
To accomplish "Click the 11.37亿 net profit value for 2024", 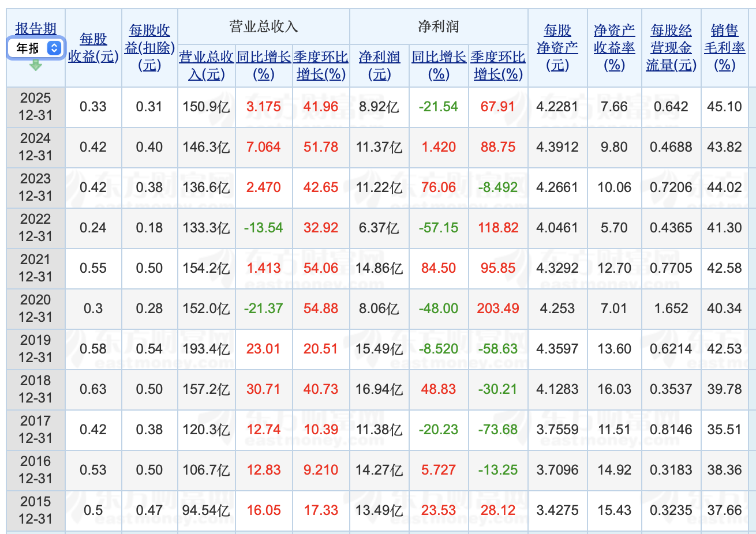I will tap(379, 146).
